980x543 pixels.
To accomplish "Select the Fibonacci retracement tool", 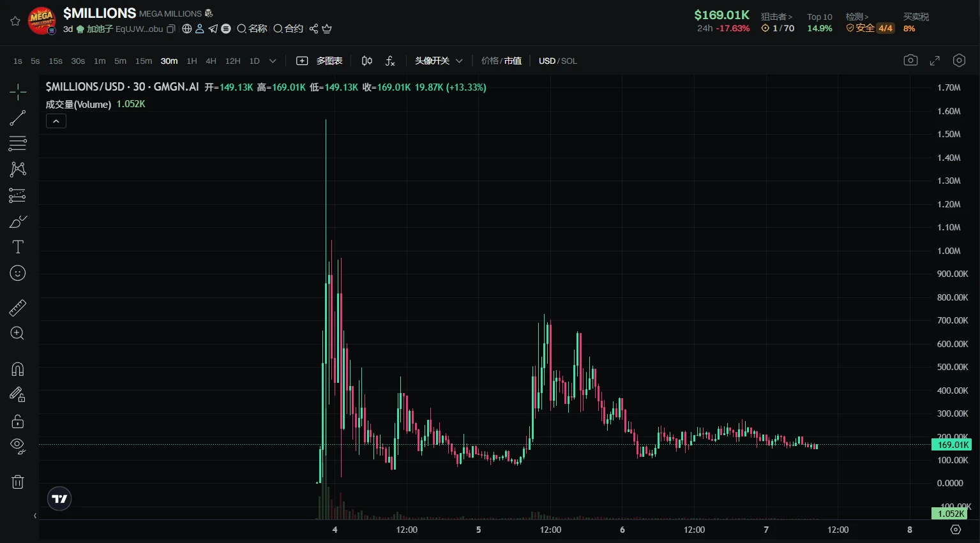I will [x=18, y=144].
